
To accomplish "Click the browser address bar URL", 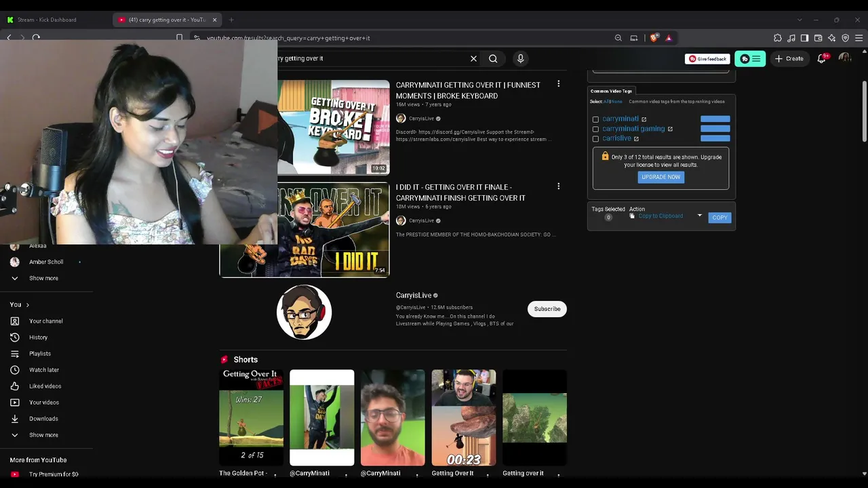I will coord(289,38).
